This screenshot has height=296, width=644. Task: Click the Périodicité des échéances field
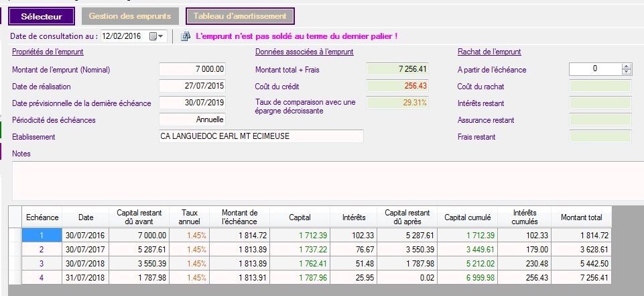[192, 119]
